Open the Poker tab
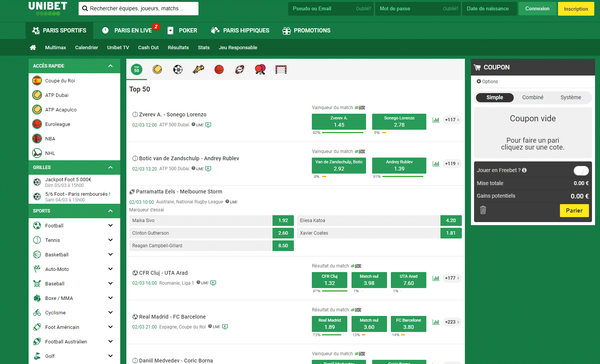Image resolution: width=600 pixels, height=364 pixels. coord(182,31)
